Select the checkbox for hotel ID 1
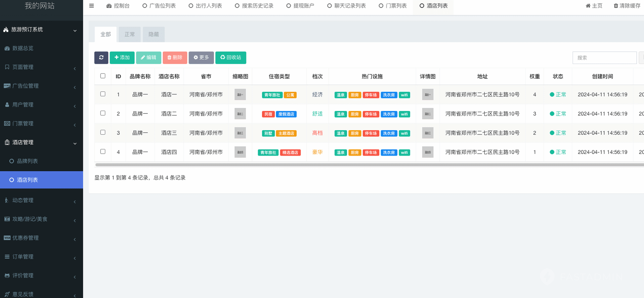Viewport: 644px width, 298px height. 103,94
